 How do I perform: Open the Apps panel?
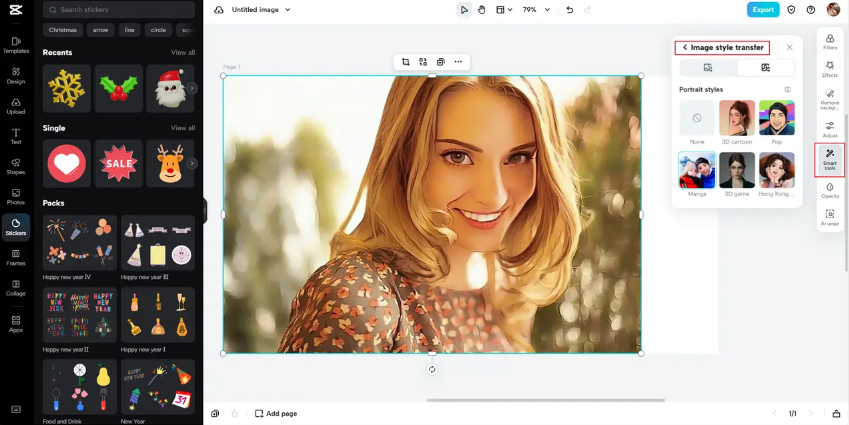tap(16, 324)
